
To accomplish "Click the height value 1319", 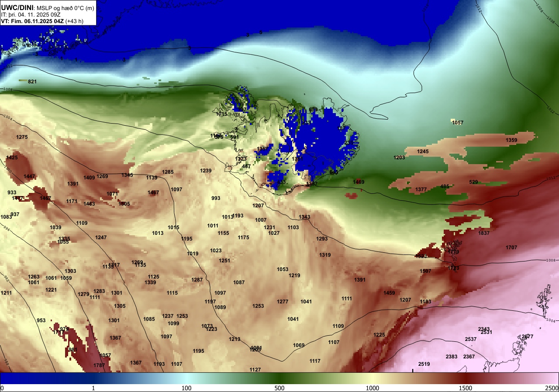I will pos(325,255).
